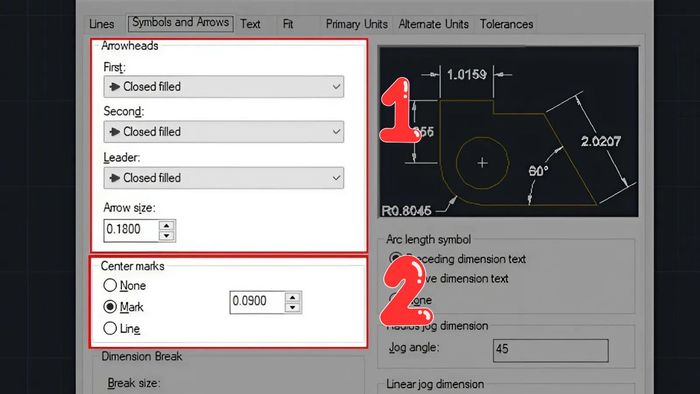
Task: Go to the Tolerances tab
Action: pos(506,24)
